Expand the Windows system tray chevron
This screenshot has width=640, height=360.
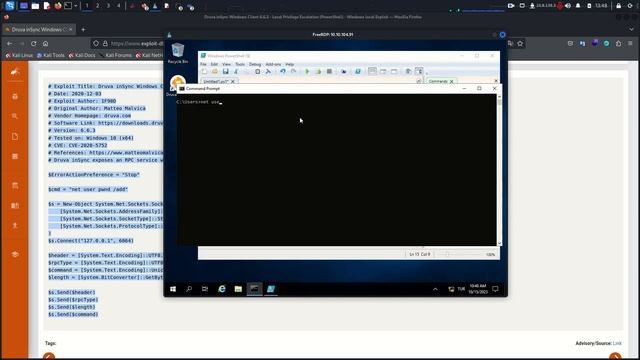point(435,289)
